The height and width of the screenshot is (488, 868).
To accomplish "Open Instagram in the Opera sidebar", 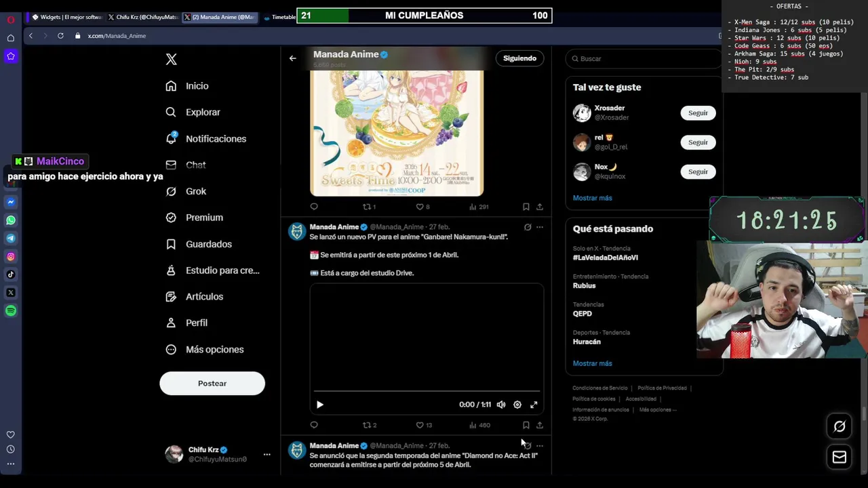I will [11, 256].
